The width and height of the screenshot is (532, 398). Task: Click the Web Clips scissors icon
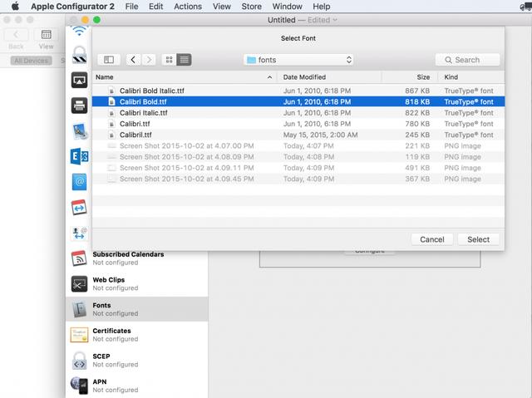click(x=79, y=284)
